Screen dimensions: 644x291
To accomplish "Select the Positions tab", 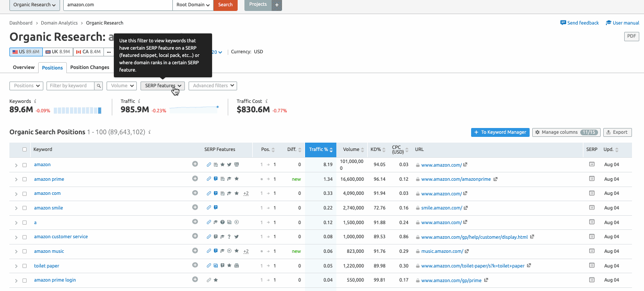I will [52, 67].
